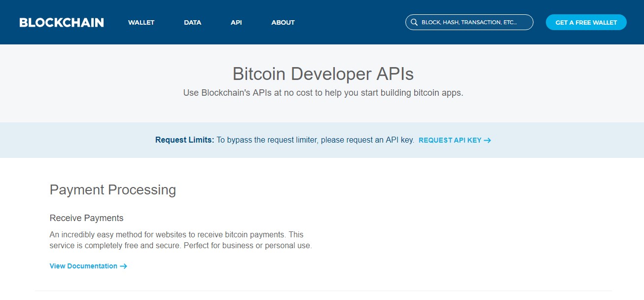The height and width of the screenshot is (300, 644).
Task: Follow the REQUEST API KEY link
Action: 450,140
